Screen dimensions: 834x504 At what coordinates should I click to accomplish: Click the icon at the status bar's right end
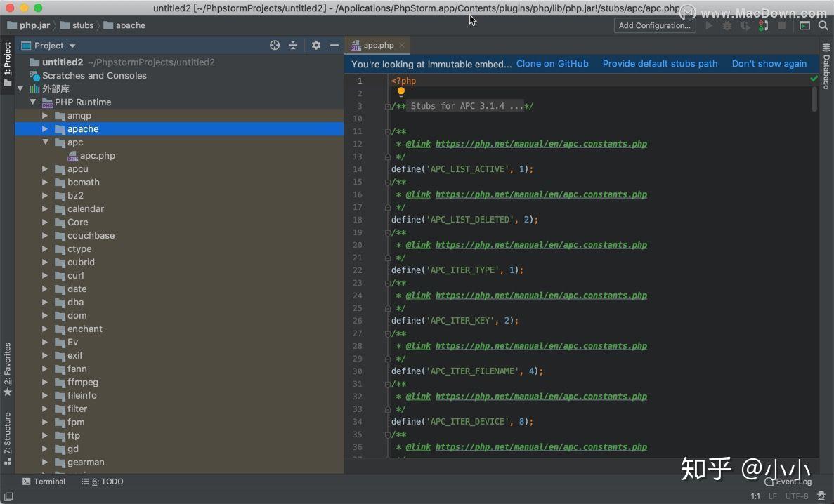(x=821, y=496)
